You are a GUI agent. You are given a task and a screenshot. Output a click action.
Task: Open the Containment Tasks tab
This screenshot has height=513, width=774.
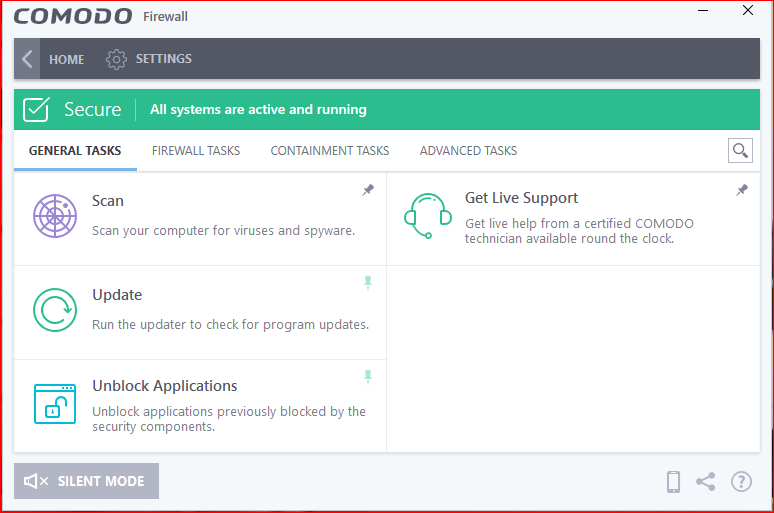330,151
